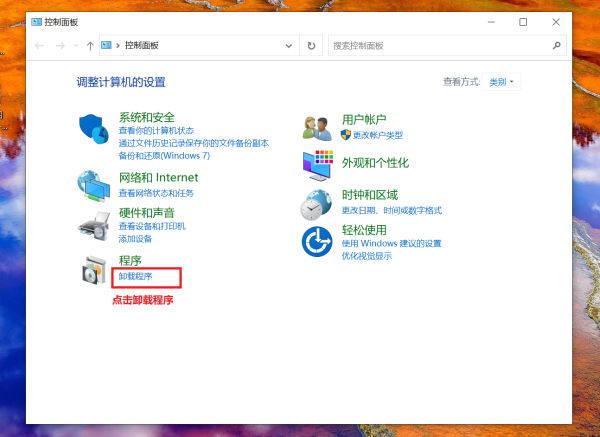Screen dimensions: 600x437
Task: Click 查看设备和打印机 link
Action: click(151, 226)
